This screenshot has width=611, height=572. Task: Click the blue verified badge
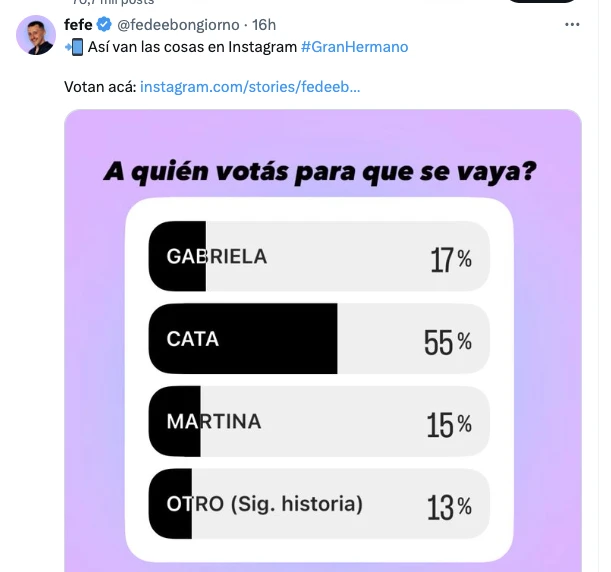coord(104,25)
